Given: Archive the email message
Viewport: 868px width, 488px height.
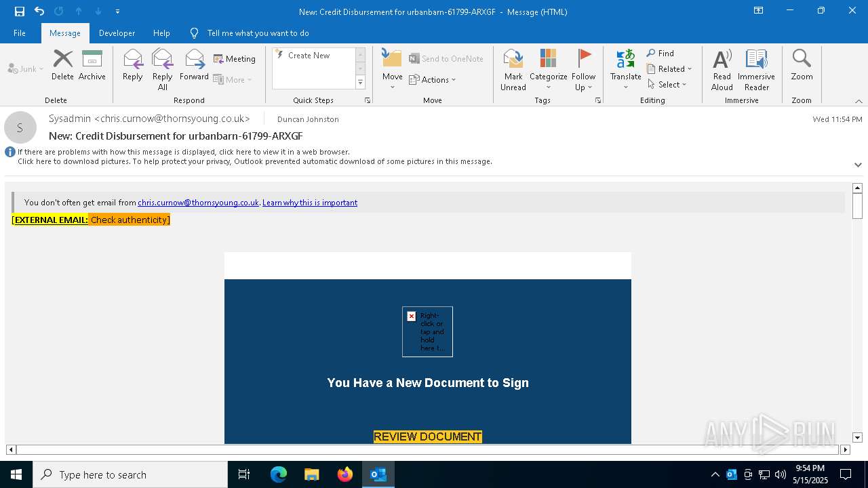Looking at the screenshot, I should (92, 65).
